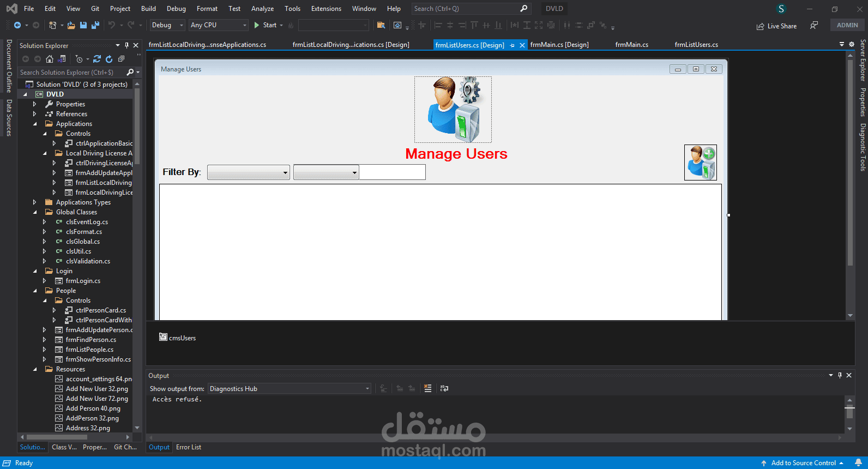Viewport: 868px width, 469px height.
Task: Collapse the People folder
Action: (35, 291)
